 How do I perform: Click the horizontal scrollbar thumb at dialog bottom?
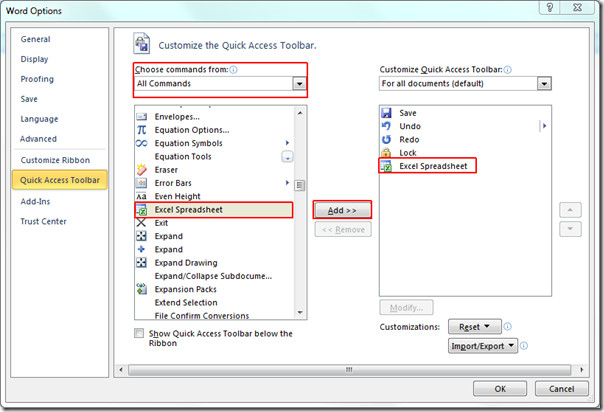coord(349,370)
